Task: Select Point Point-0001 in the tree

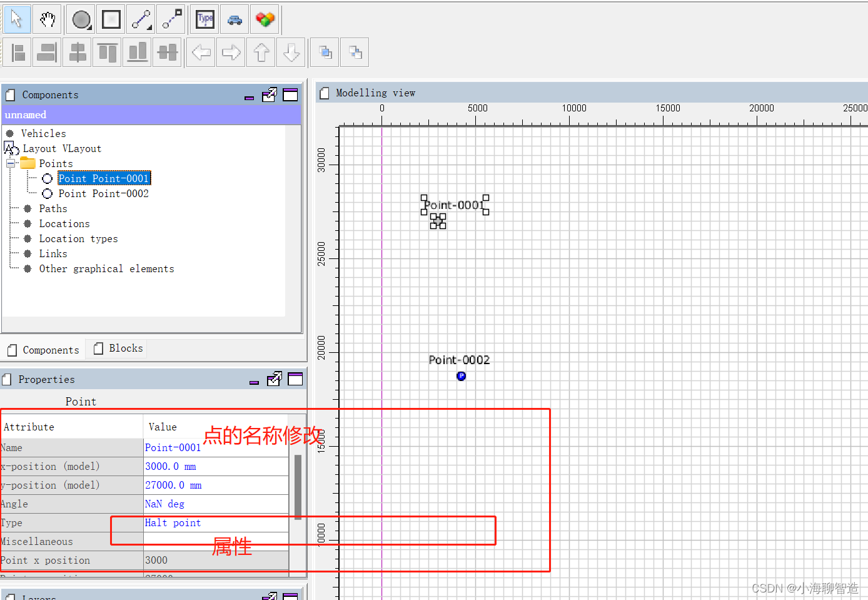Action: [104, 178]
